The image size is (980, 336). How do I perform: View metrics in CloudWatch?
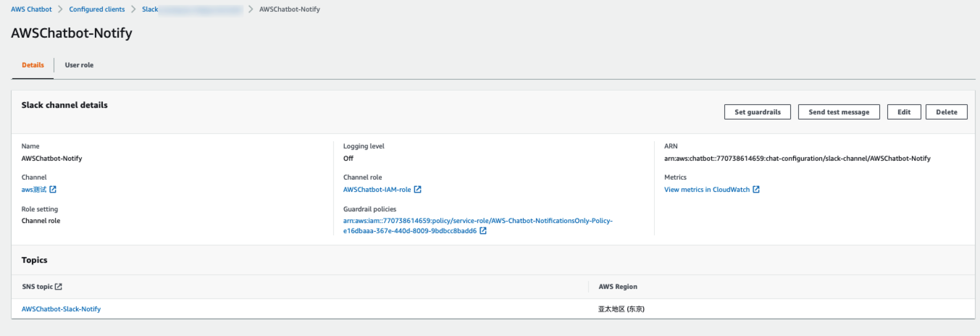707,189
